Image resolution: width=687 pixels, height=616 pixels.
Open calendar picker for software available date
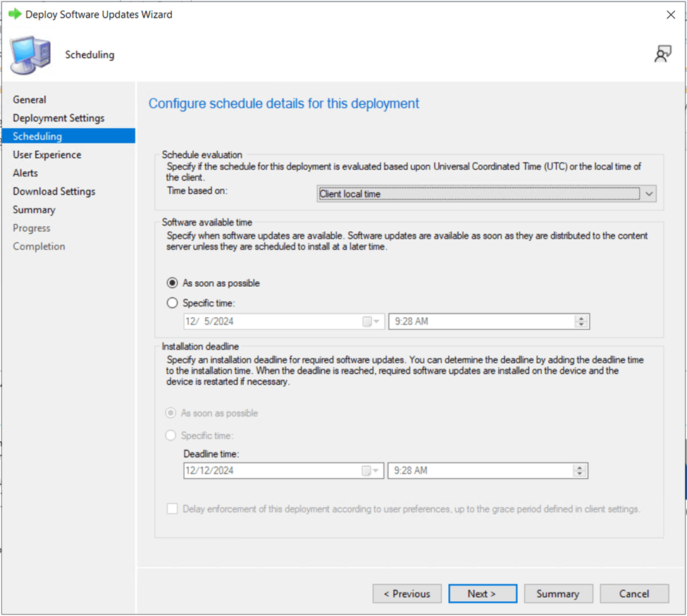coord(371,321)
